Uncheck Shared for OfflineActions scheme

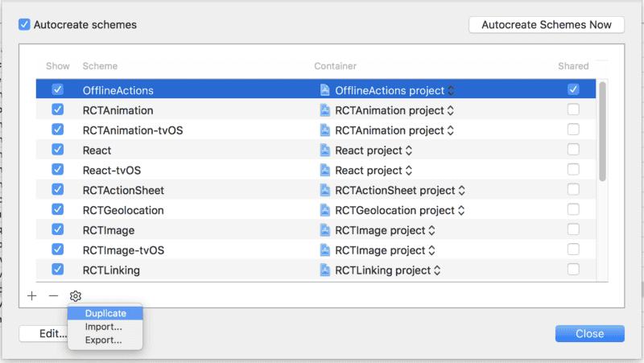pos(573,89)
